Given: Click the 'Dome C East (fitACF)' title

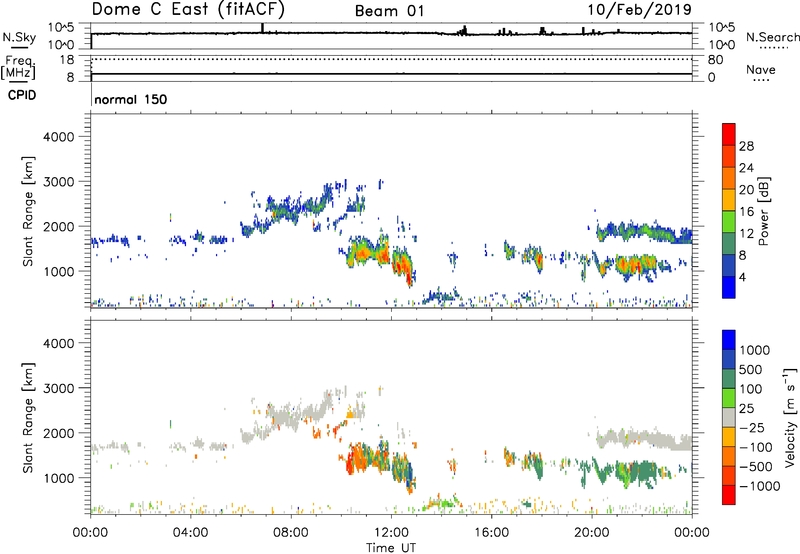Looking at the screenshot, I should 188,9.
